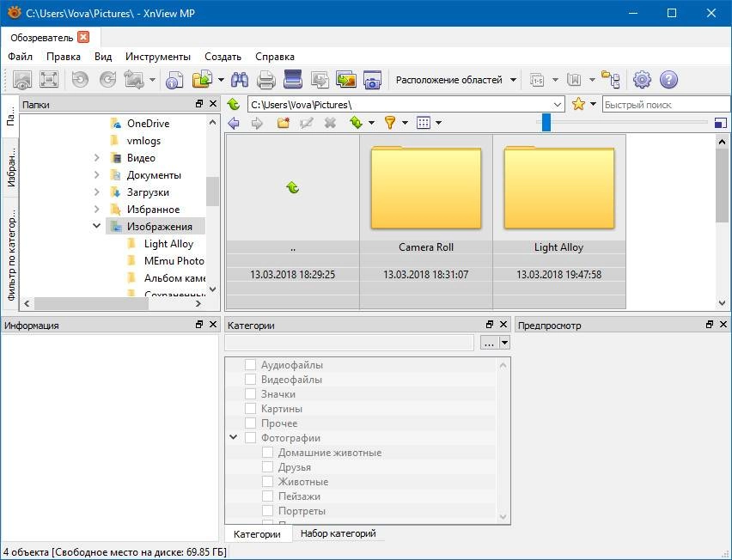The width and height of the screenshot is (732, 560).
Task: Click the purple Help question icon
Action: click(x=668, y=80)
